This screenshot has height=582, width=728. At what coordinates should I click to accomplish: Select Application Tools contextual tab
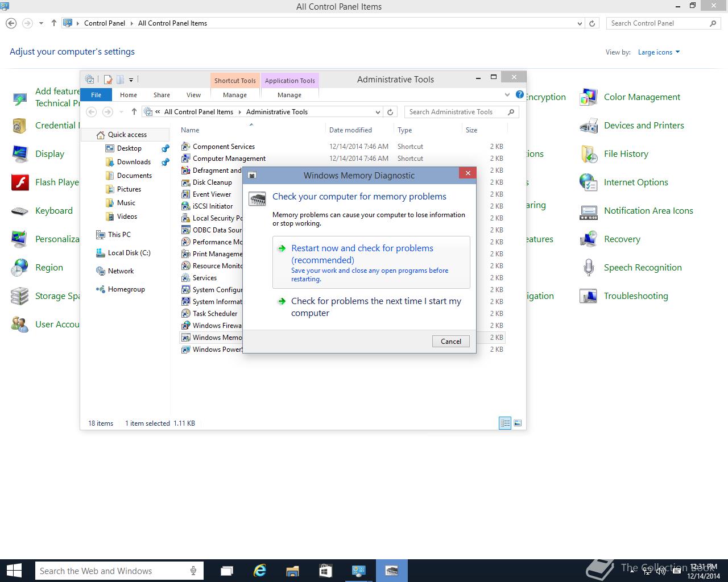289,80
